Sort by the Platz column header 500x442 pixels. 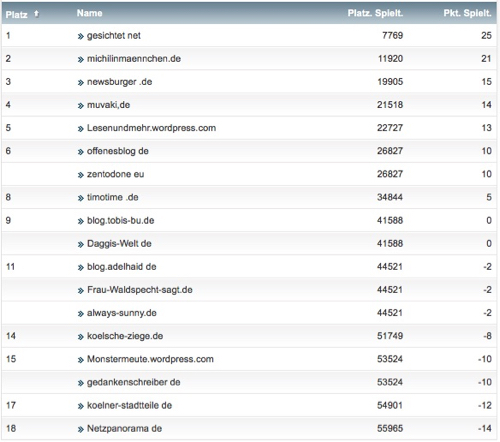(17, 15)
